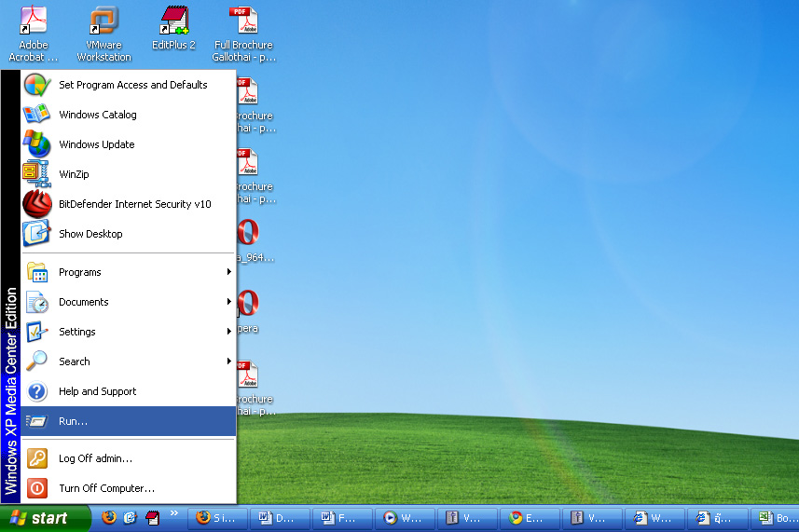Choose Show Desktop in Start menu
The image size is (799, 532).
pos(129,234)
